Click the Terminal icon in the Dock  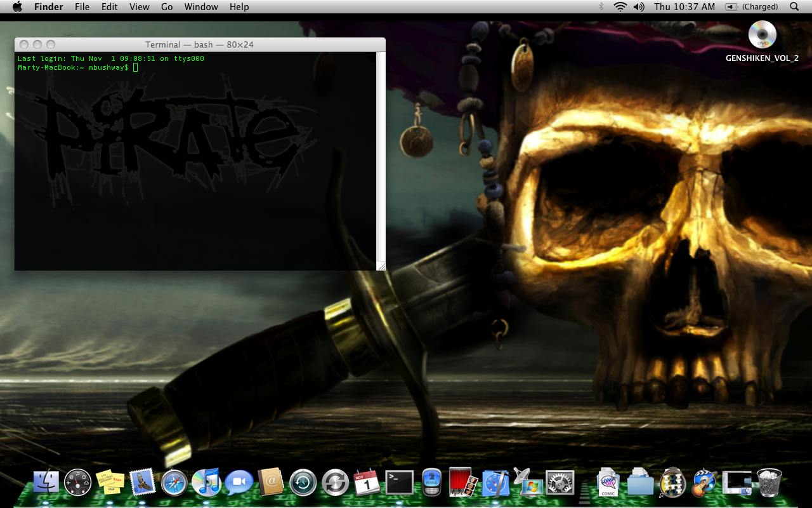(399, 483)
